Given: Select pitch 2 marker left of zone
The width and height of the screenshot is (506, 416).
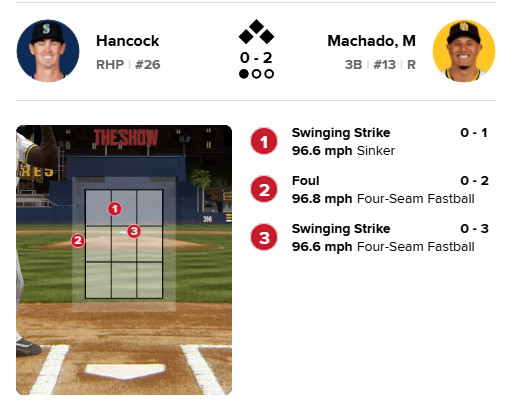Looking at the screenshot, I should pos(78,240).
